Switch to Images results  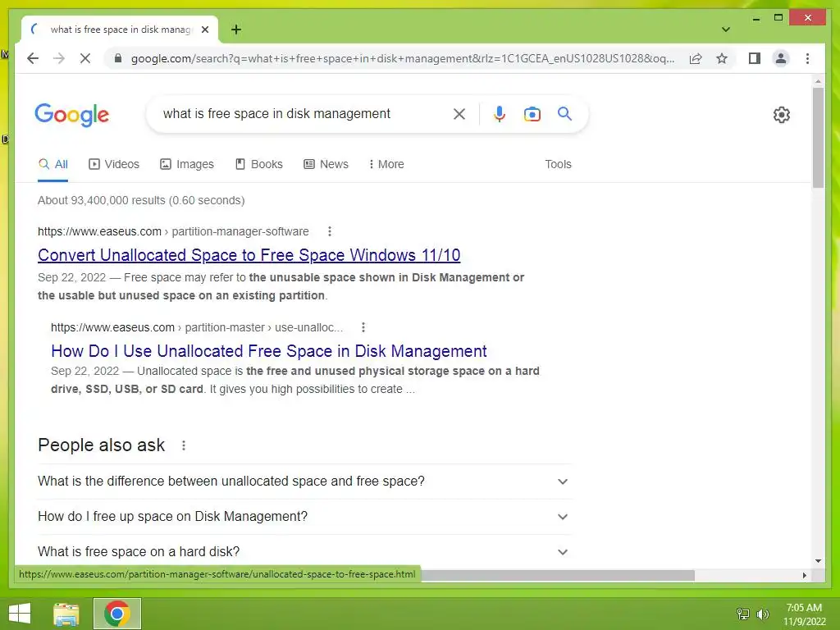[x=187, y=164]
